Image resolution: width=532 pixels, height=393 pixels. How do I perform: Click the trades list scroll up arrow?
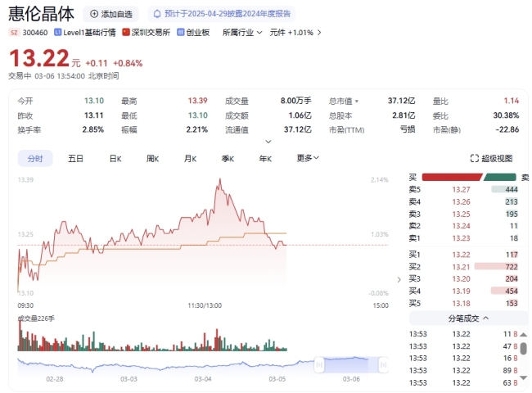[x=524, y=335]
